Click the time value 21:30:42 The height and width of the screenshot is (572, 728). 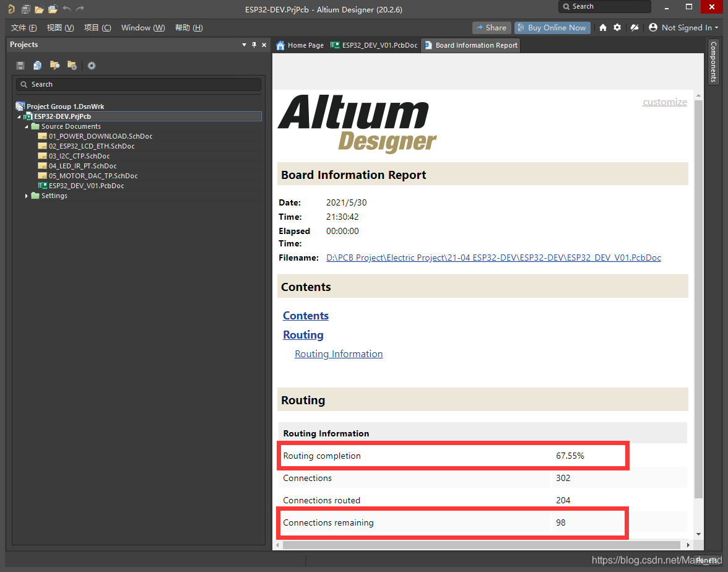click(342, 217)
